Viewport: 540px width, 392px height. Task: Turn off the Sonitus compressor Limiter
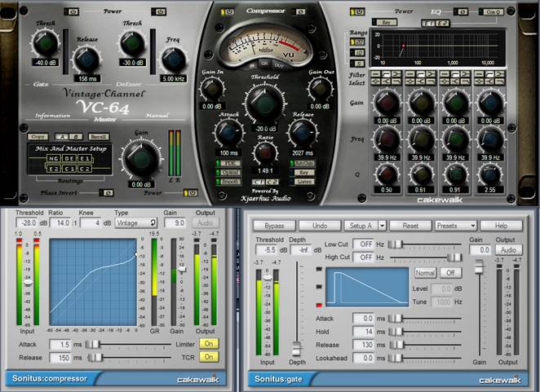[x=209, y=343]
